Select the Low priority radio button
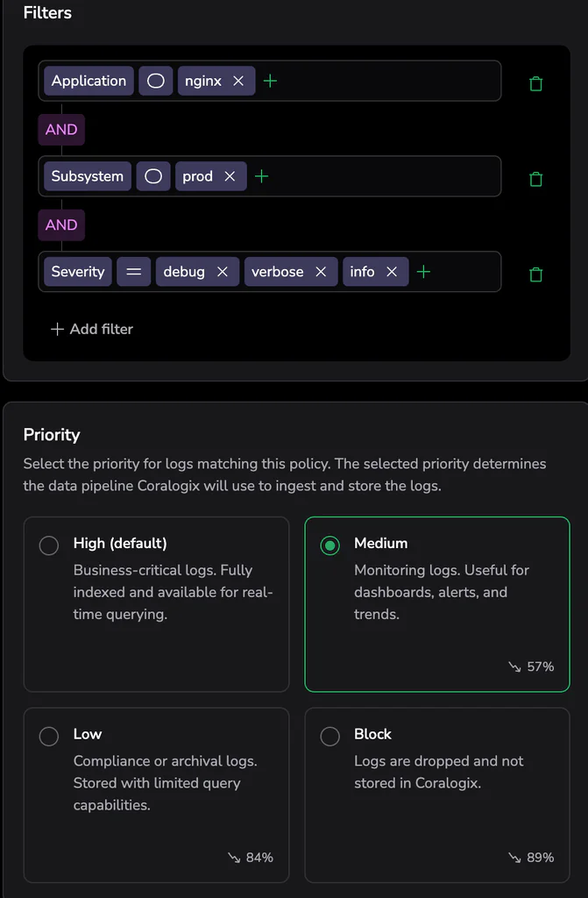 point(49,736)
